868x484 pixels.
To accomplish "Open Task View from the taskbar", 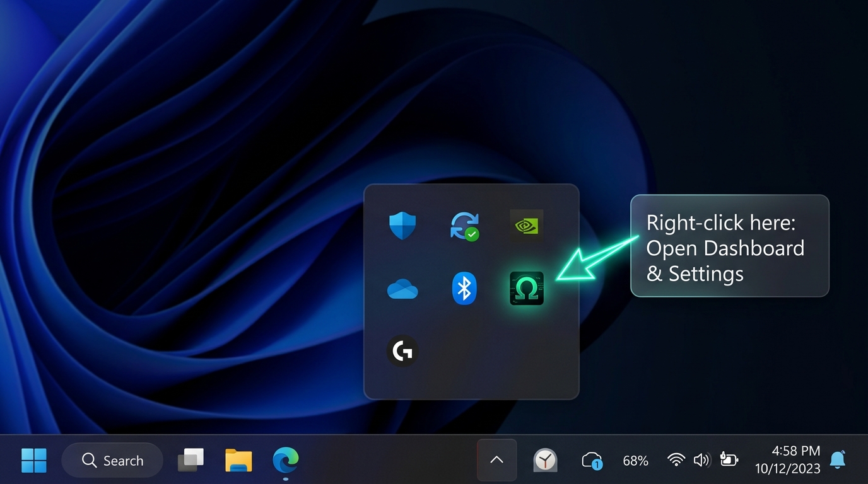I will (191, 460).
